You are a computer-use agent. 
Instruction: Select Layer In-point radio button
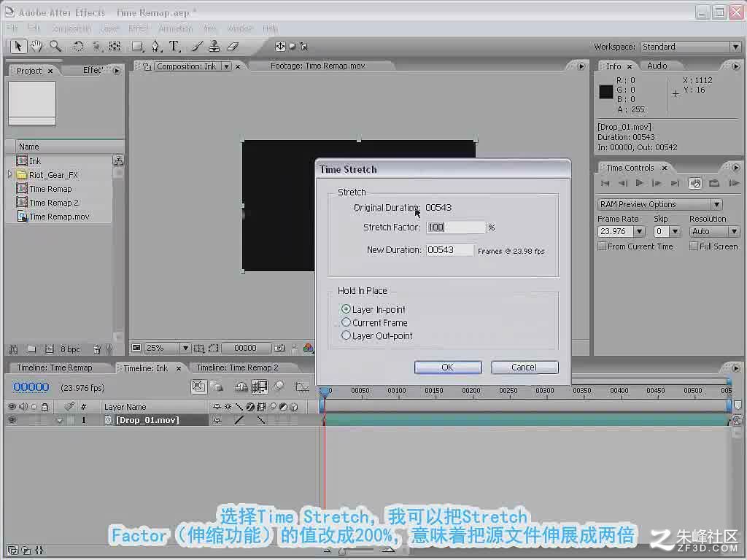(x=346, y=309)
